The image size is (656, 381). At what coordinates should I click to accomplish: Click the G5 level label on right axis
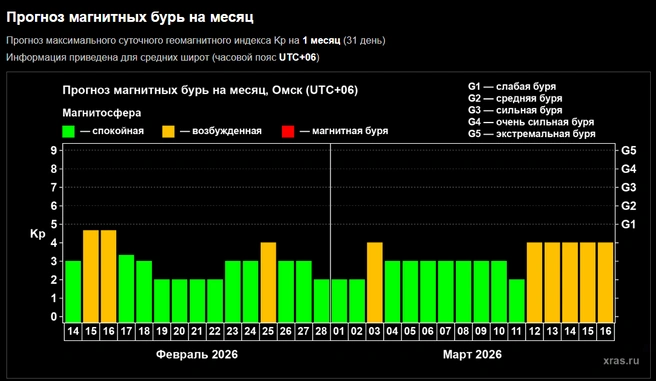(628, 151)
